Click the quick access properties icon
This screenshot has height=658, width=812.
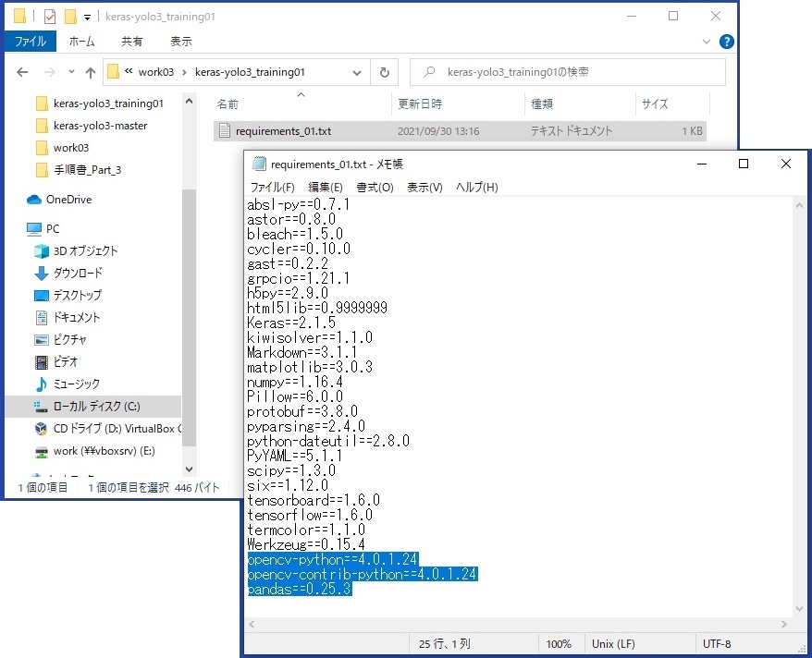pos(50,17)
